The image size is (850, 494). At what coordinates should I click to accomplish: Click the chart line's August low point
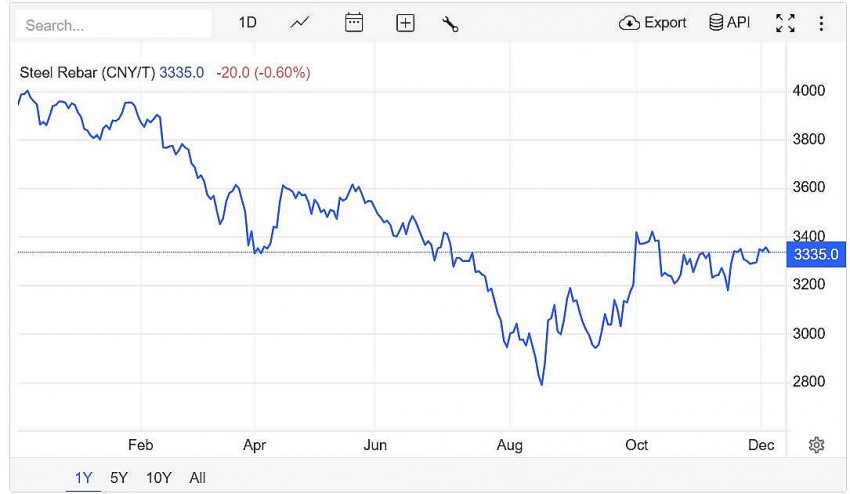[x=542, y=384]
